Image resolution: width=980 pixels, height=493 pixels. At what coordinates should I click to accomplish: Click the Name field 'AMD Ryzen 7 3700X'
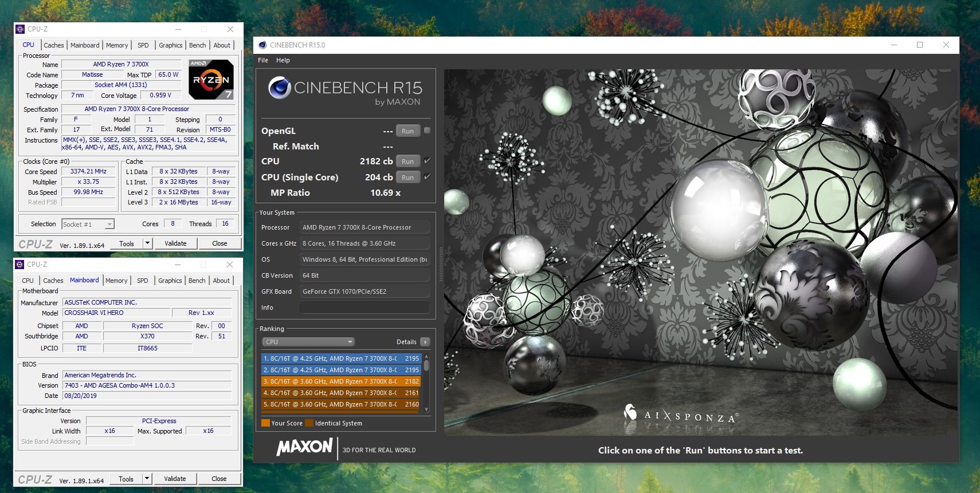[x=121, y=64]
